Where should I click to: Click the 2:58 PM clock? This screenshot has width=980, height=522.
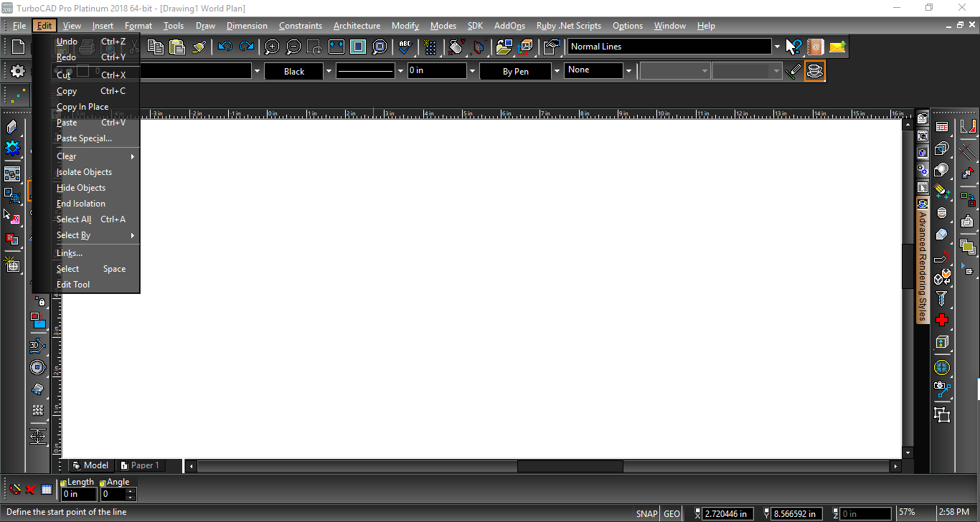(x=953, y=513)
